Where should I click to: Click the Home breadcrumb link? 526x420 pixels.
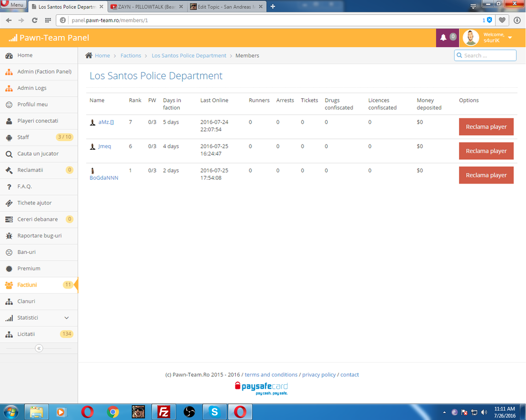pos(103,56)
